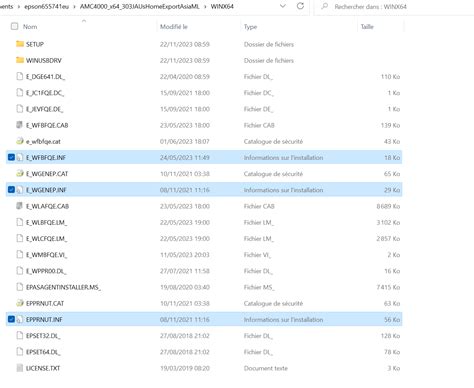Click the WINX64 breadcrumb segment
474x388 pixels.
(222, 7)
